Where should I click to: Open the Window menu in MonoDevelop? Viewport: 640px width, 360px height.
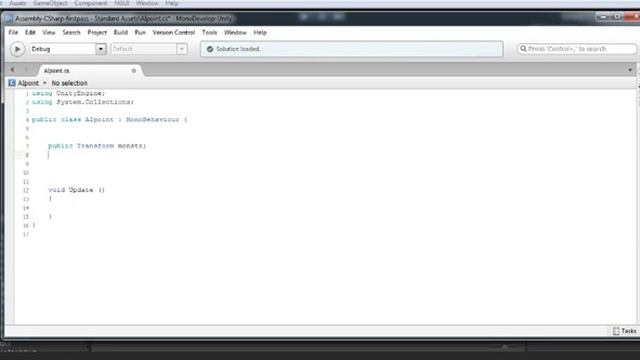point(235,32)
